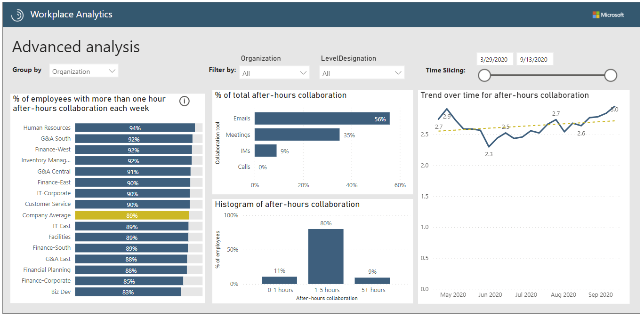Viewport: 644px width, 317px height.
Task: Select the Meetings 35% bar
Action: [x=297, y=135]
